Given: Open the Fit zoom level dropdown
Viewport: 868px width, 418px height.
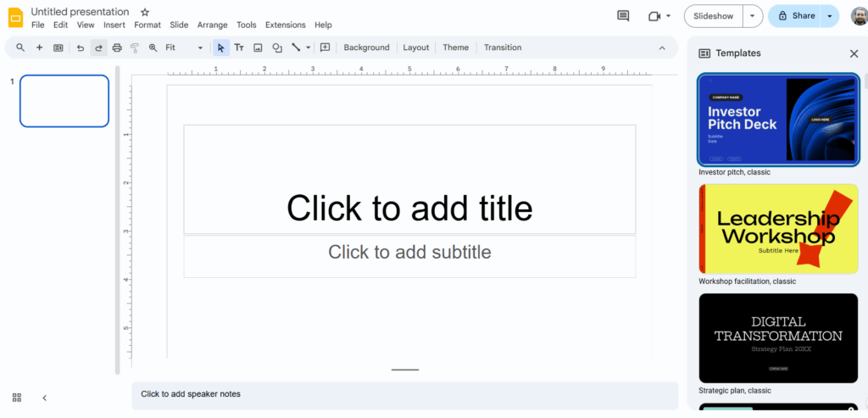Looking at the screenshot, I should 184,47.
